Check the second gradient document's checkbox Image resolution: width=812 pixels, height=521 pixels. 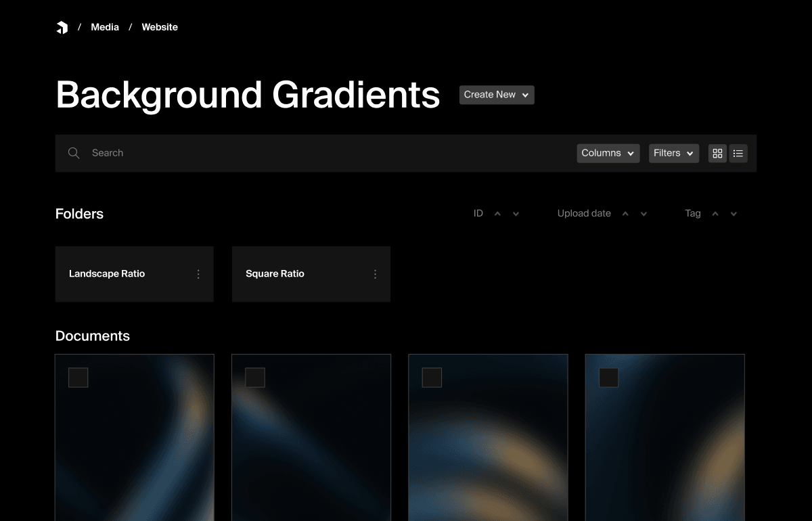point(255,378)
